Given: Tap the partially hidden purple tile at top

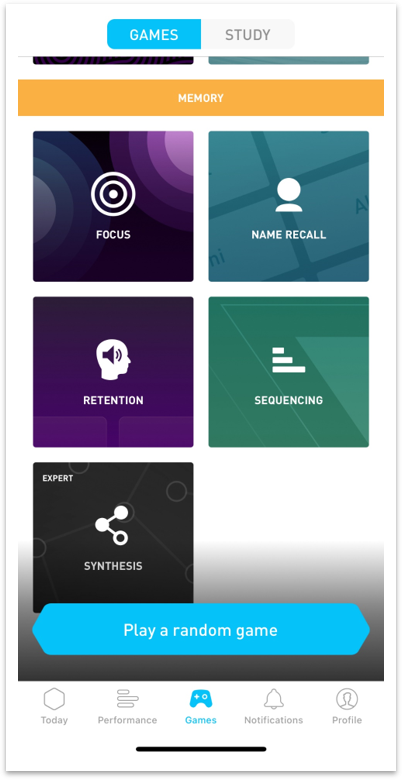Looking at the screenshot, I should 113,60.
